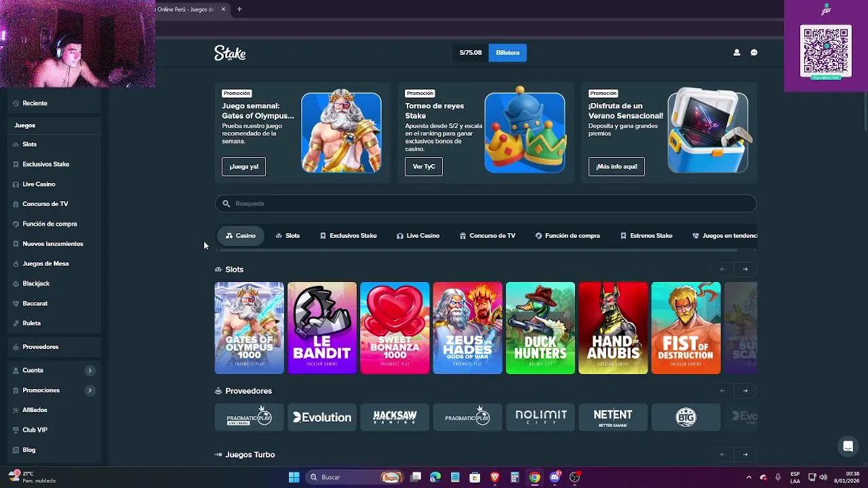Open Le Bandit slot thumbnail
The image size is (868, 488).
tap(322, 328)
